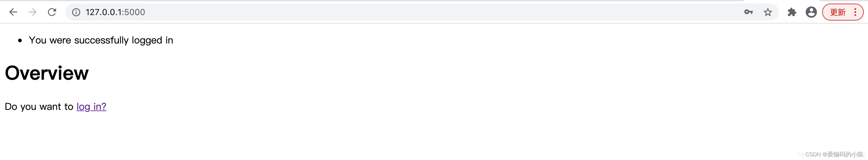868x160 pixels.
Task: Follow the "log in?" link
Action: pyautogui.click(x=91, y=107)
